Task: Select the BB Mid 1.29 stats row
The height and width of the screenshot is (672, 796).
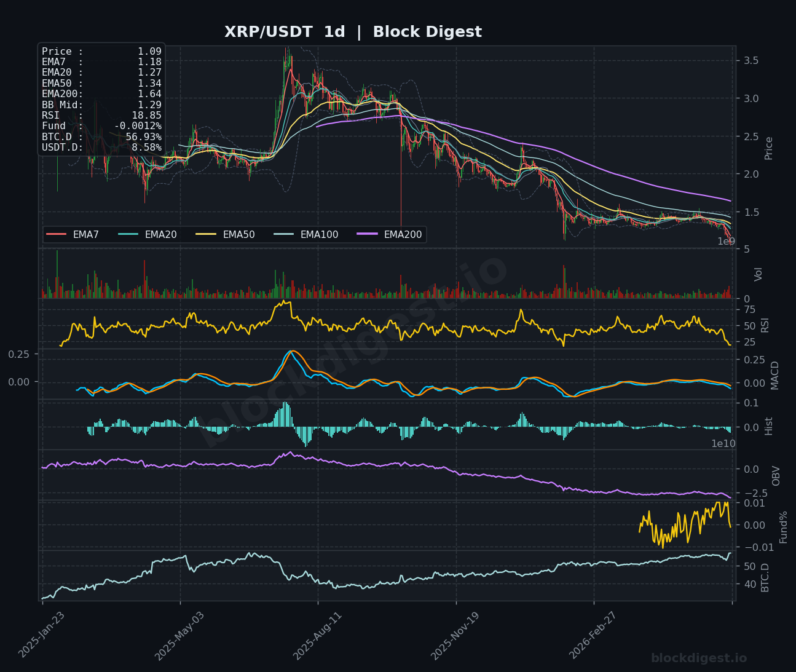Action: tap(101, 105)
